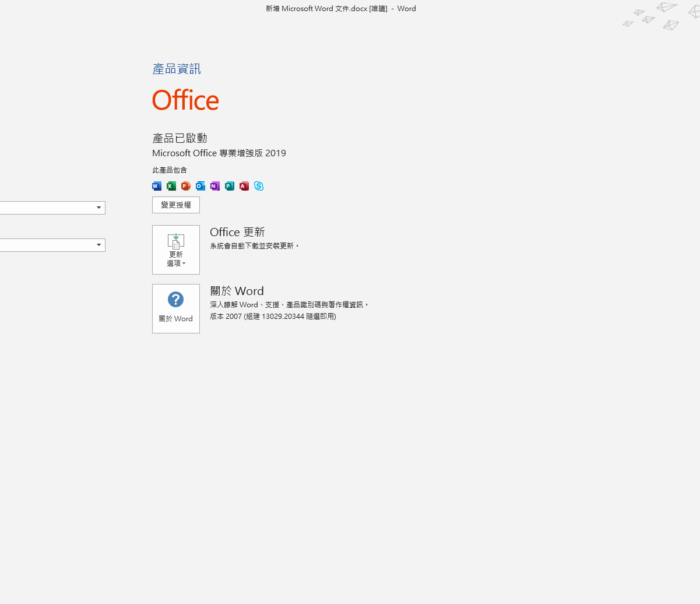
Task: Click the Excel app icon
Action: [171, 186]
